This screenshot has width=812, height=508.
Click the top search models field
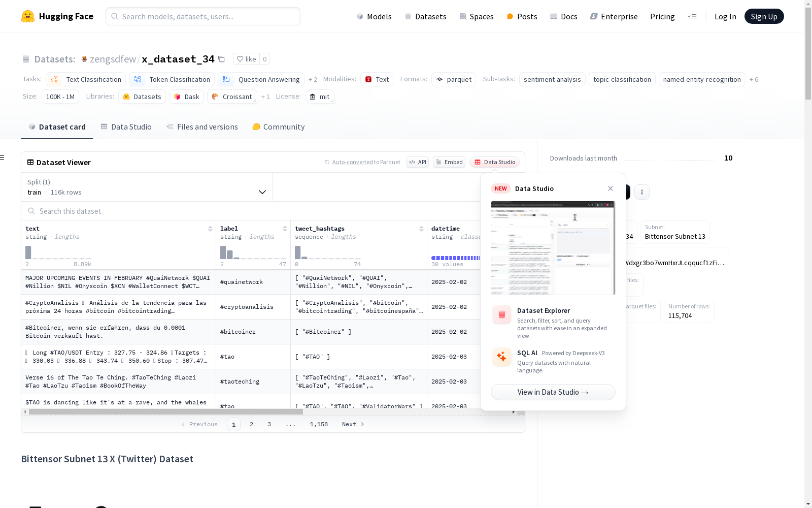[203, 16]
